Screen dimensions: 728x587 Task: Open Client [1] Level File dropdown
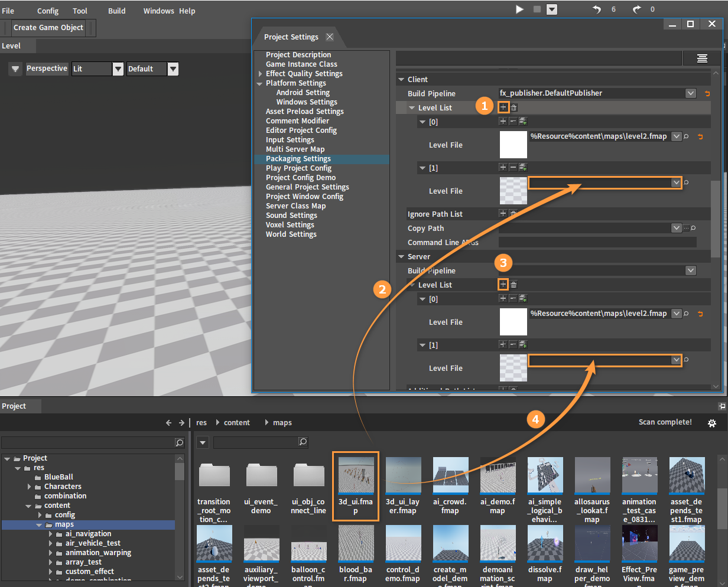coord(677,183)
